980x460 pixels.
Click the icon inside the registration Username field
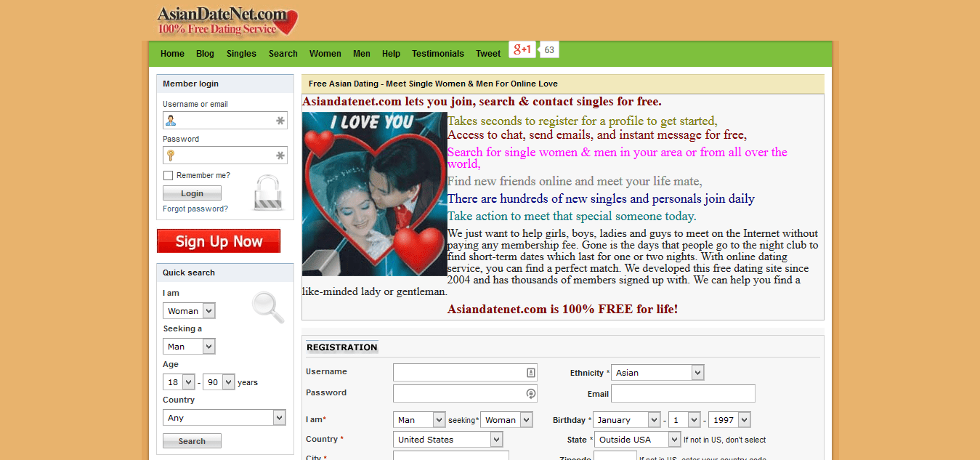530,373
